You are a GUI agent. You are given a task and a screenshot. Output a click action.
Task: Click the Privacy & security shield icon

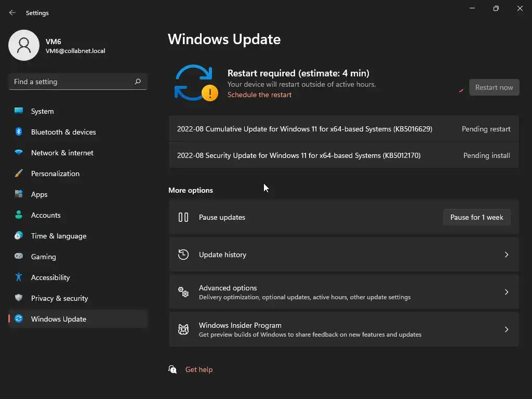click(x=19, y=298)
